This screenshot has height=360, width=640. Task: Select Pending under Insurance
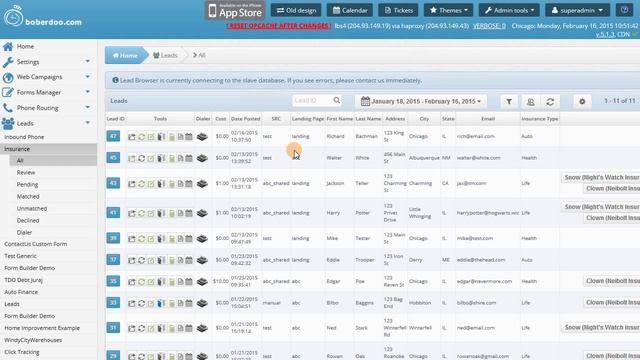pos(27,184)
